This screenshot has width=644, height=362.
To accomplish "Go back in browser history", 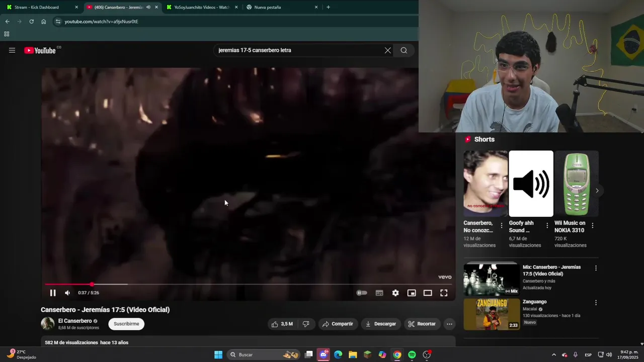I will tap(7, 22).
